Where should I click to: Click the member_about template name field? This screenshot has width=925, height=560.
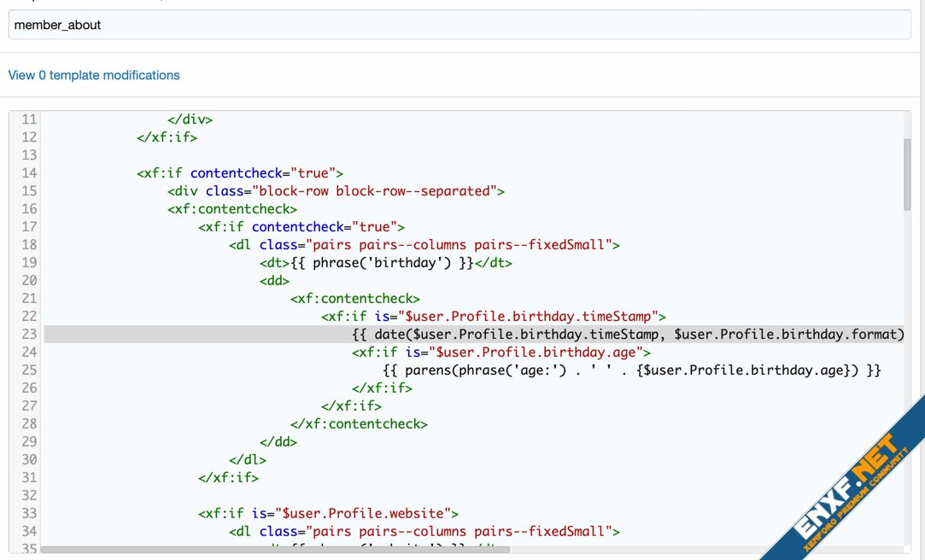pyautogui.click(x=460, y=25)
